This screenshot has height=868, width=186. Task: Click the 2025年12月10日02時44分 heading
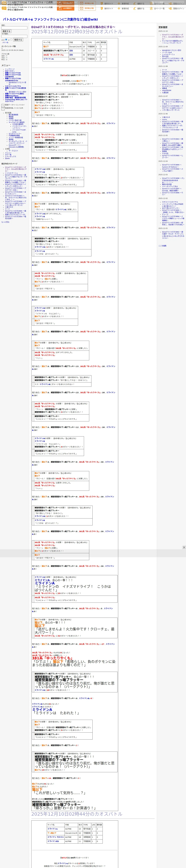click(77, 814)
